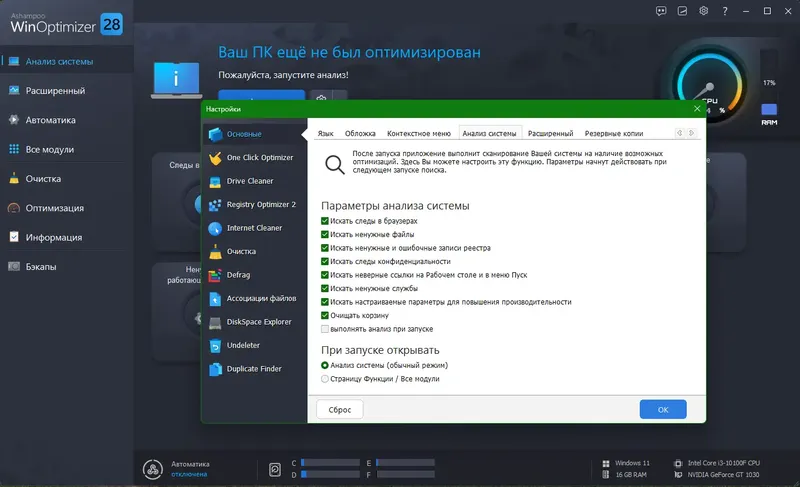This screenshot has width=800, height=487.
Task: Click the Автоматика gear sidebar icon
Action: pyautogui.click(x=14, y=120)
